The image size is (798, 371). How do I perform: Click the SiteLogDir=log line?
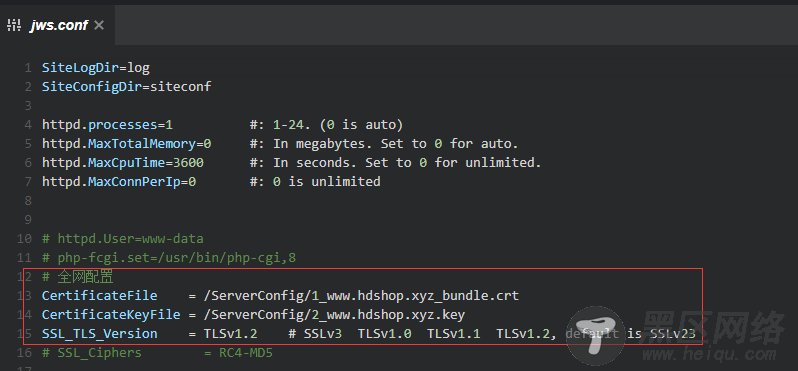96,68
